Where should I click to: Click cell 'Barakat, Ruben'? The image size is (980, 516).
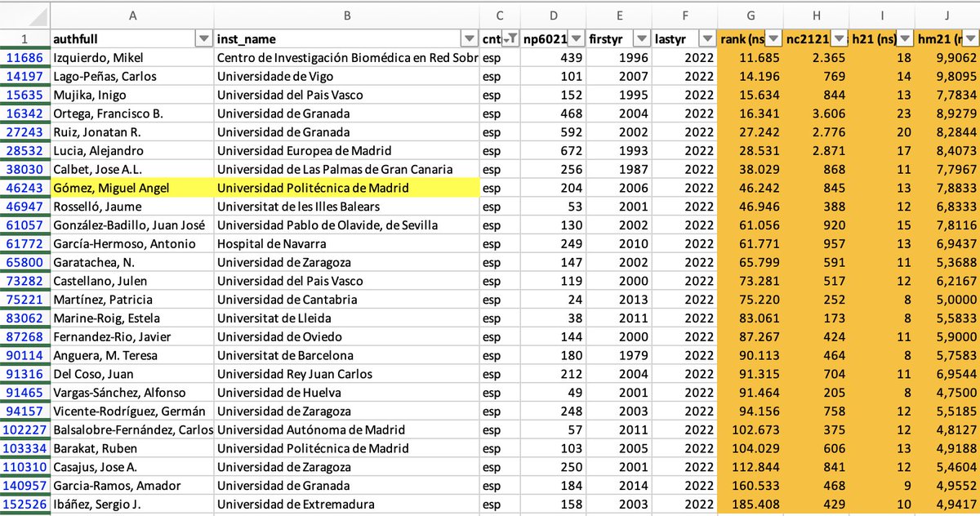(x=132, y=448)
